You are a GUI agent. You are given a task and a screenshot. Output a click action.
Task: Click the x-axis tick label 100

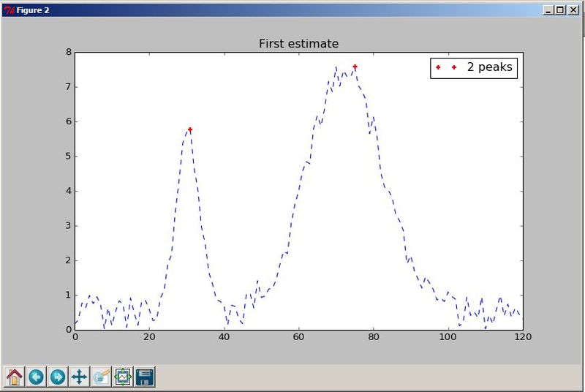448,337
